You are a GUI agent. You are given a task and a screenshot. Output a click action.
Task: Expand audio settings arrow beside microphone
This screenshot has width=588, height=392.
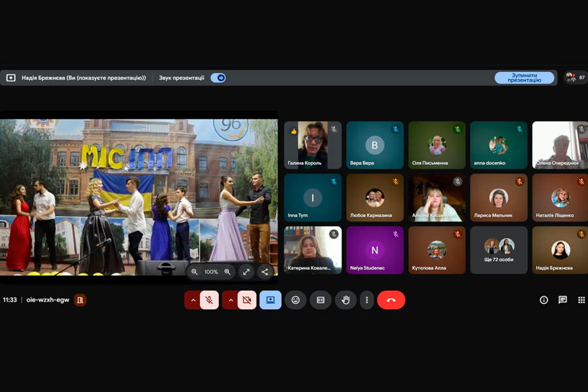tap(192, 300)
